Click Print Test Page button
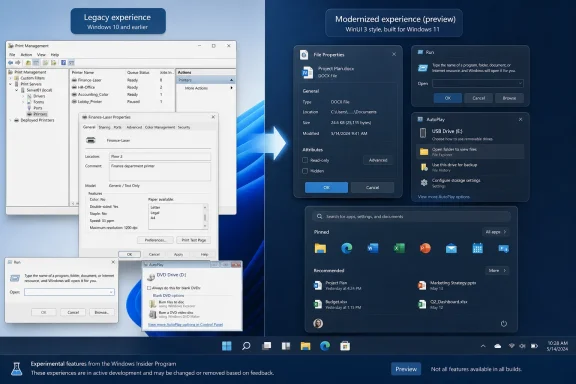Image resolution: width=576 pixels, height=384 pixels. coord(194,240)
